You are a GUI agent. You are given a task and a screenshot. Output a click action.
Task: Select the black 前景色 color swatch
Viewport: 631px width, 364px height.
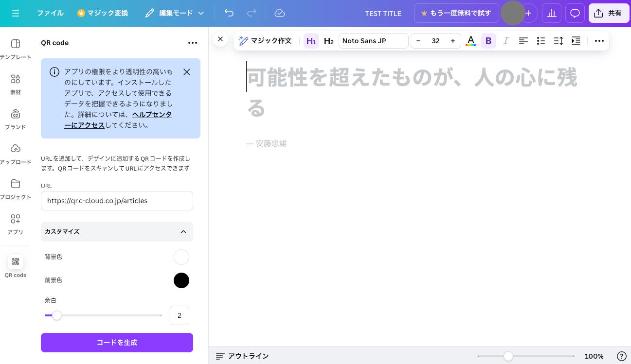[181, 280]
